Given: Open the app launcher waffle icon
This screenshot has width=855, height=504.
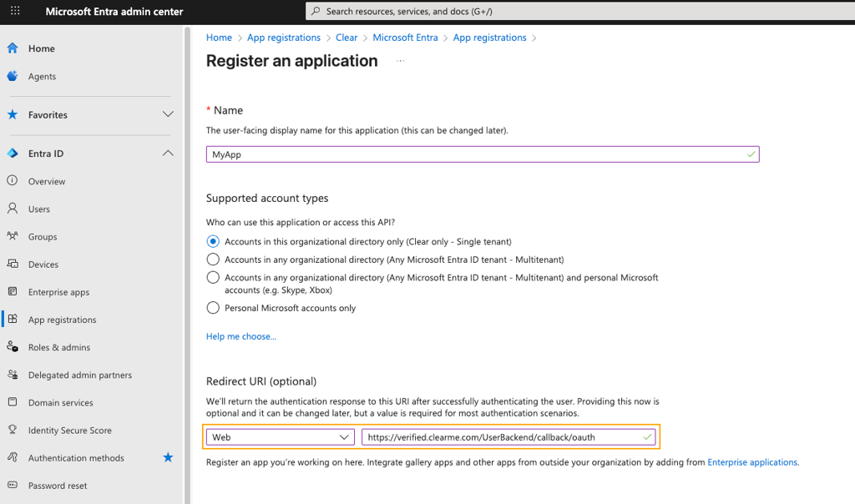Looking at the screenshot, I should 15,11.
